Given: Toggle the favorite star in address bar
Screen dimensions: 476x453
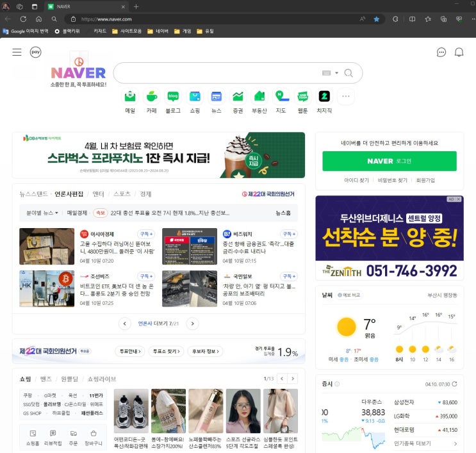Looking at the screenshot, I should (x=377, y=19).
